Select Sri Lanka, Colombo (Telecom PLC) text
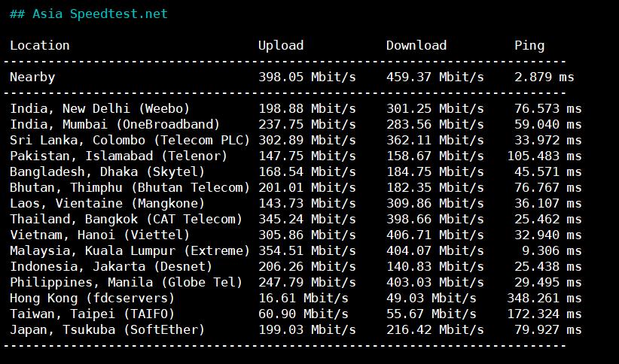 130,140
